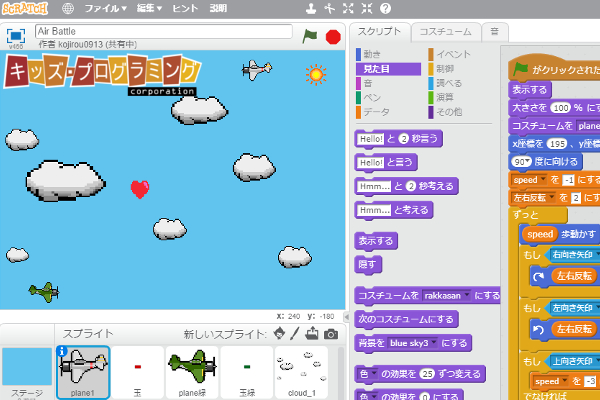Choose new sprite from library

tap(279, 333)
